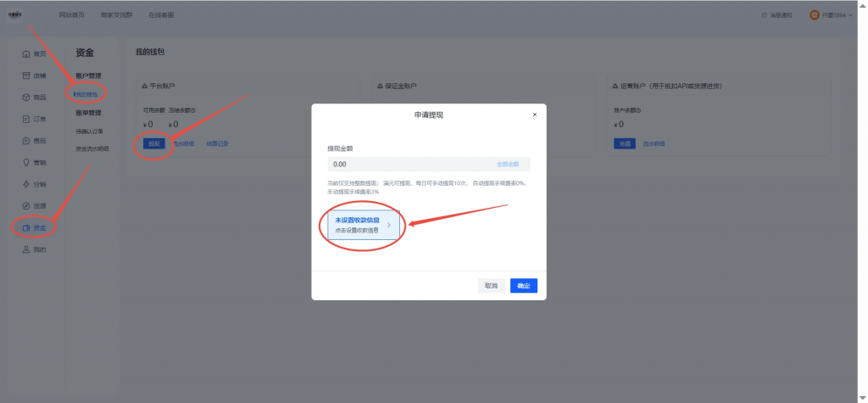The width and height of the screenshot is (868, 403).
Task: Select 资金 wallet icon in sidebar
Action: tap(25, 228)
